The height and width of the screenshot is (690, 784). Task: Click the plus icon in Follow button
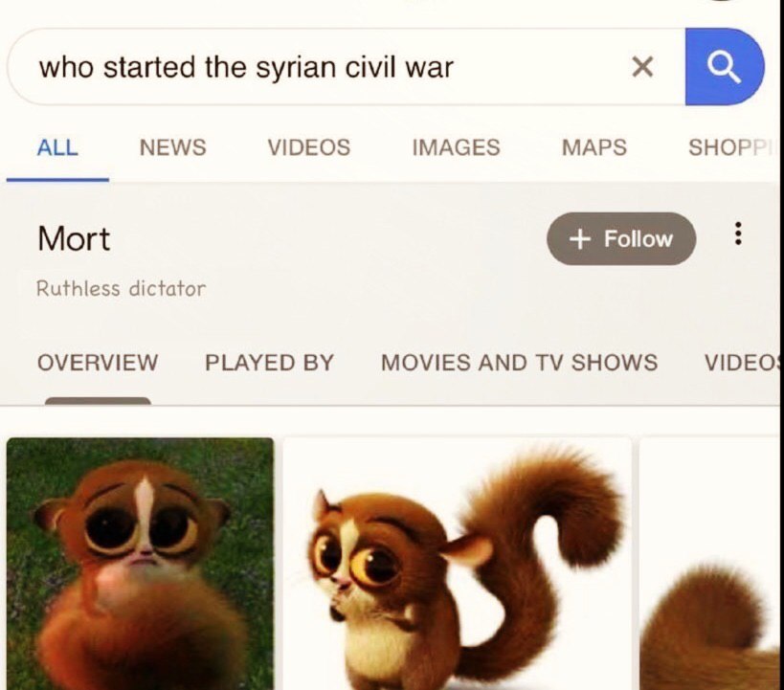[x=579, y=239]
